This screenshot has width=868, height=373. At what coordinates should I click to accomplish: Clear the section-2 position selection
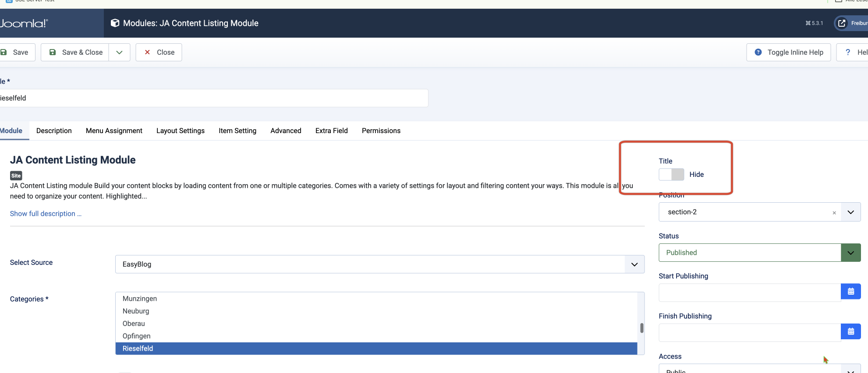click(x=834, y=213)
